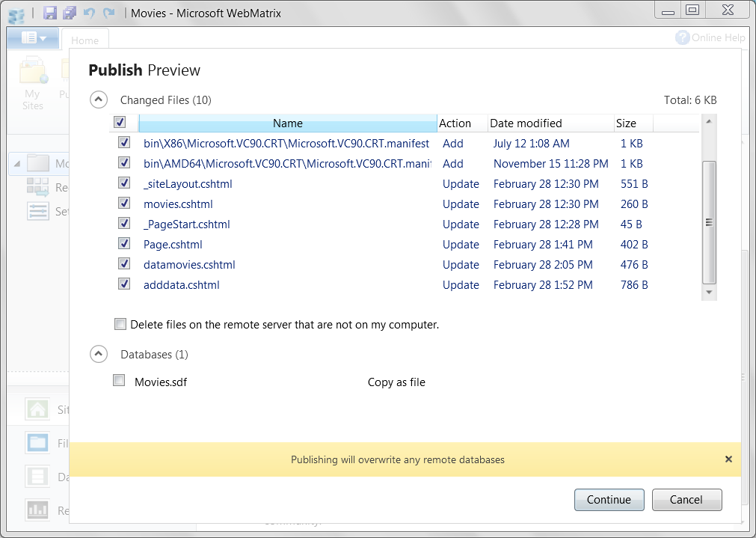The width and height of the screenshot is (756, 538).
Task: Sort by the Date modified column header
Action: click(x=550, y=123)
